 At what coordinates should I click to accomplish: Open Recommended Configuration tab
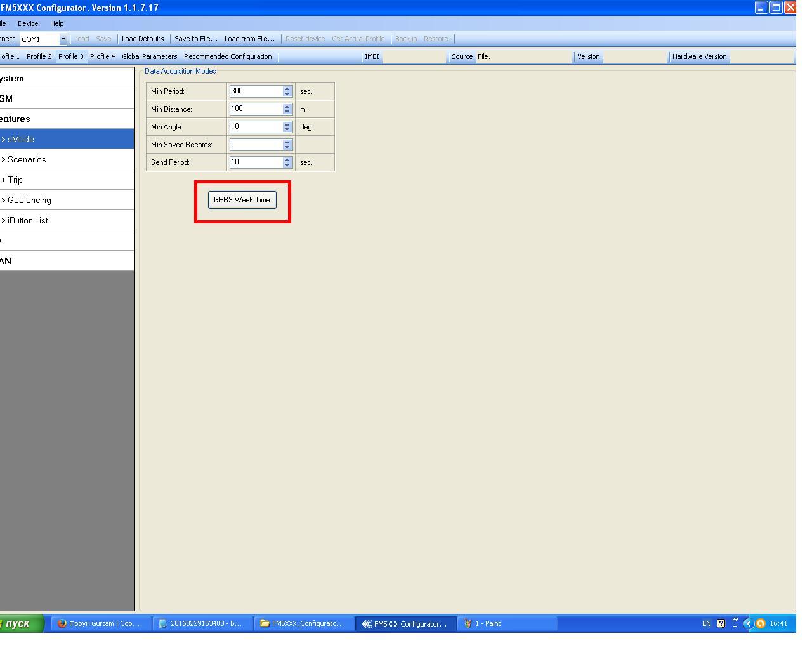[228, 56]
